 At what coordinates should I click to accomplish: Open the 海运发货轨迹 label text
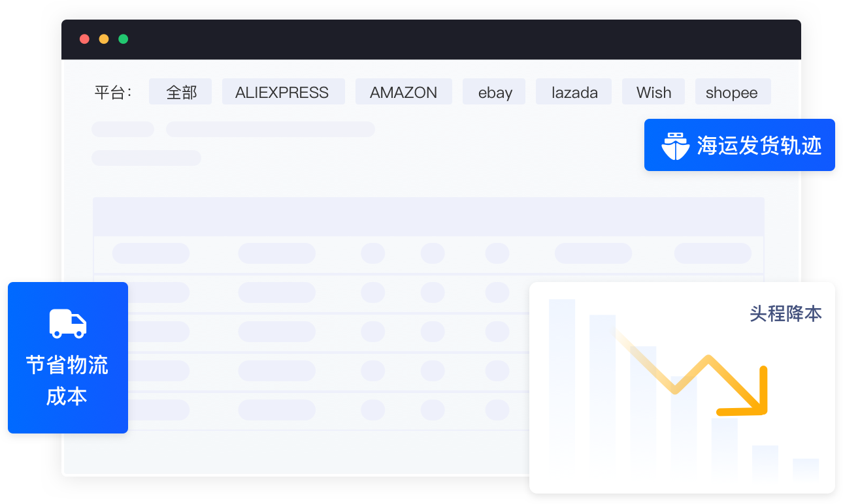759,146
